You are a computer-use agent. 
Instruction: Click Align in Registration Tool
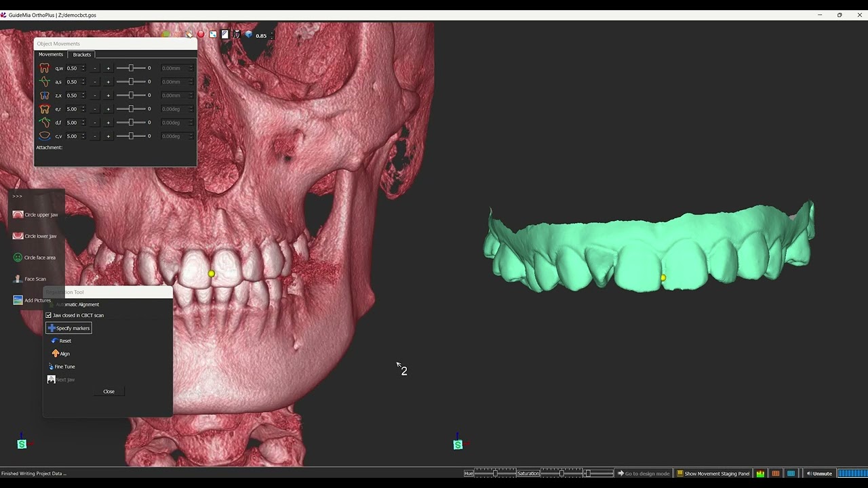pyautogui.click(x=61, y=354)
